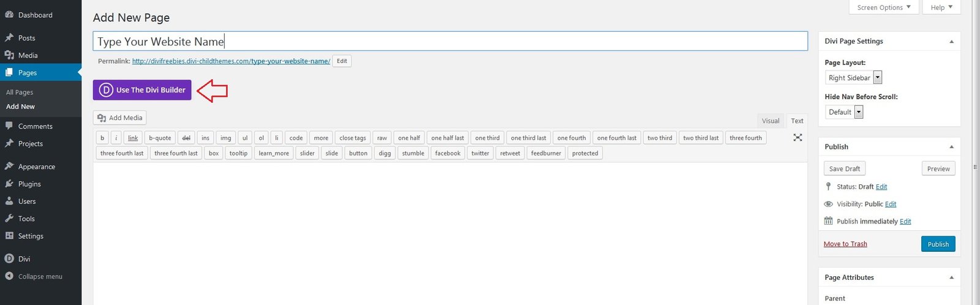Go to All Pages submenu
Image resolution: width=980 pixels, height=305 pixels.
20,92
